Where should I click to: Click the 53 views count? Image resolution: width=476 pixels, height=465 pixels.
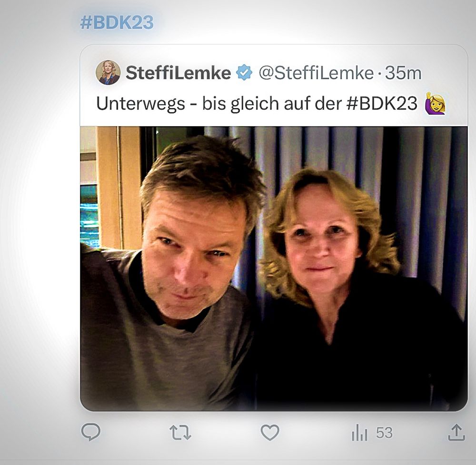click(384, 433)
